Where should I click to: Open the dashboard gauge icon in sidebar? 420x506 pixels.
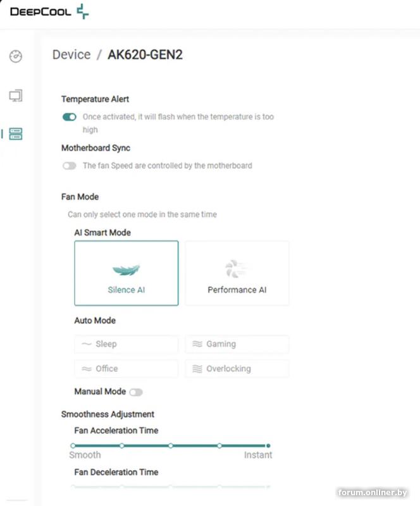tap(16, 57)
